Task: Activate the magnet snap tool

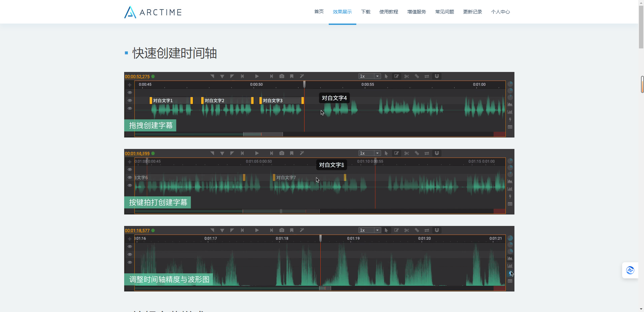Action: pyautogui.click(x=437, y=76)
